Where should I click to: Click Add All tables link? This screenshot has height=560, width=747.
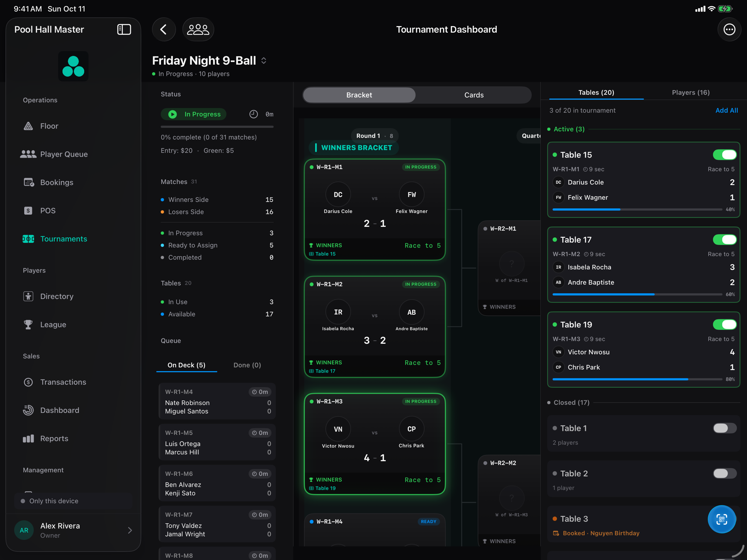pyautogui.click(x=727, y=110)
